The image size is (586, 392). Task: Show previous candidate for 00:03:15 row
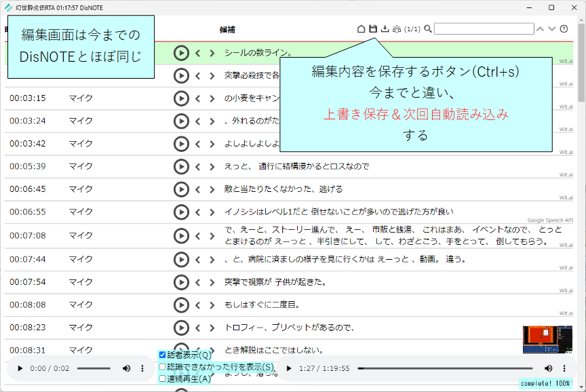tap(197, 98)
